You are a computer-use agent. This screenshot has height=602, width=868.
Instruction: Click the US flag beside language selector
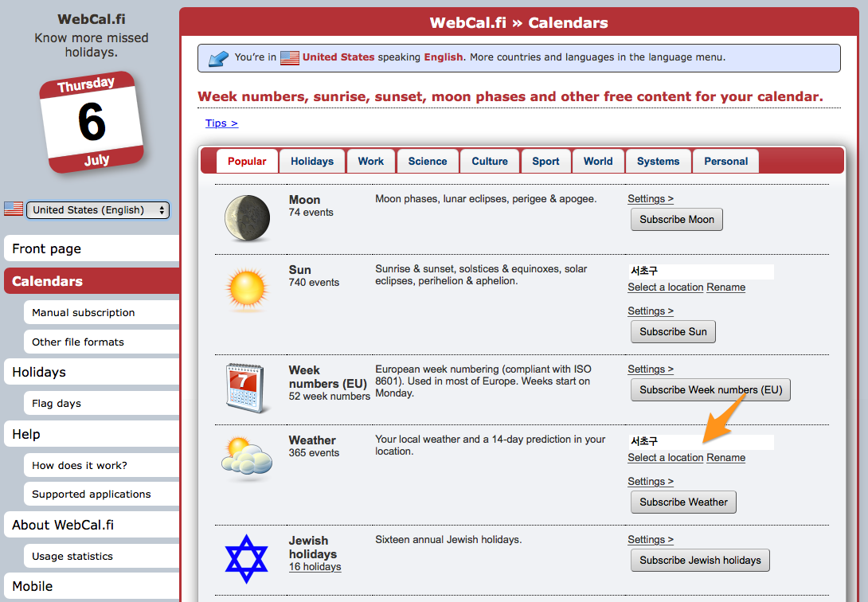14,209
